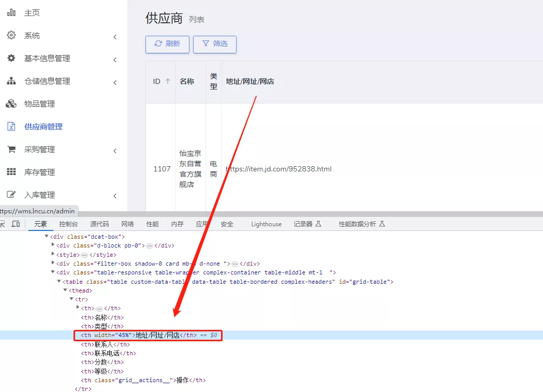
Task: Click the shopping cart icon for 采购管理
Action: click(11, 149)
